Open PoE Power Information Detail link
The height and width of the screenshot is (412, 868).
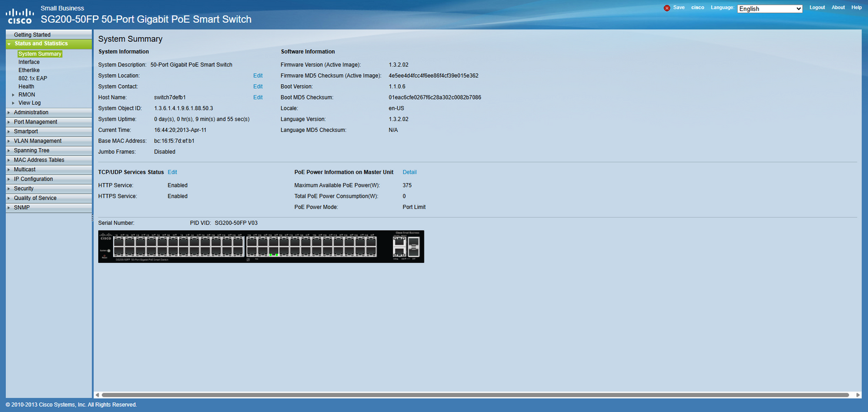coord(410,172)
